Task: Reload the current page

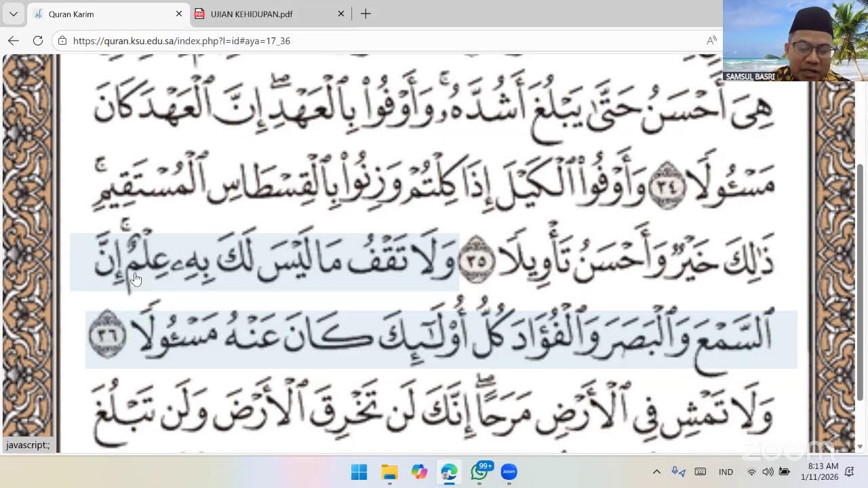Action: coord(38,41)
